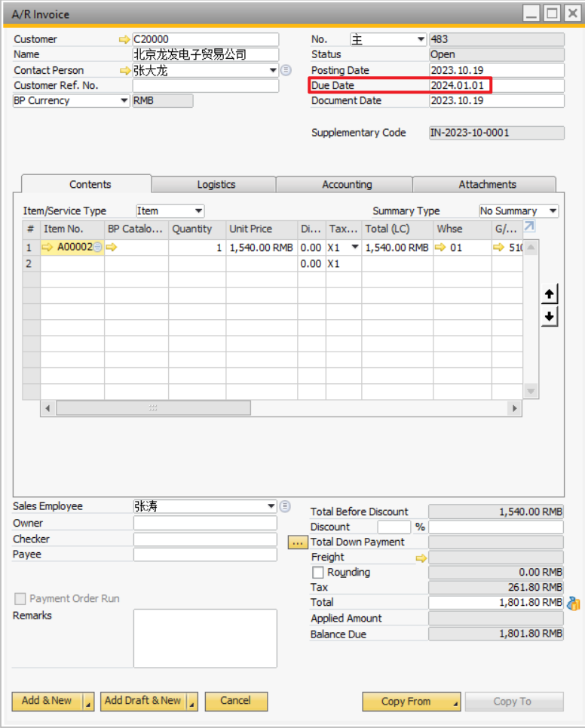This screenshot has width=585, height=728.
Task: Open Contact Person dropdown
Action: [x=273, y=71]
